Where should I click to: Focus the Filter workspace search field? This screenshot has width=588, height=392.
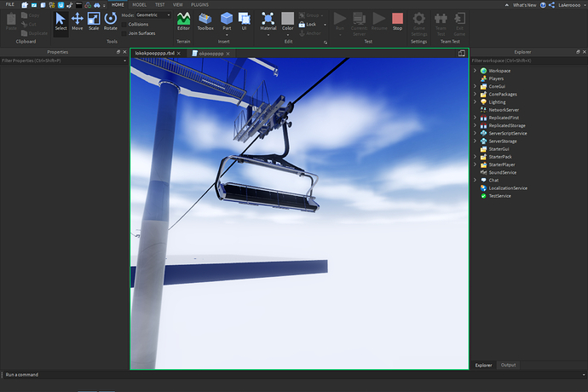(x=528, y=61)
